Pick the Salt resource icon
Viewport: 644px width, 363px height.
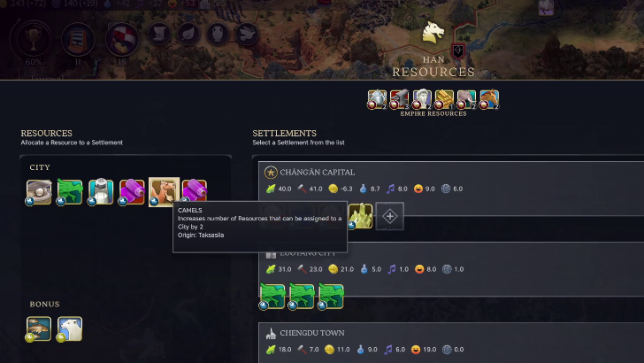point(101,191)
